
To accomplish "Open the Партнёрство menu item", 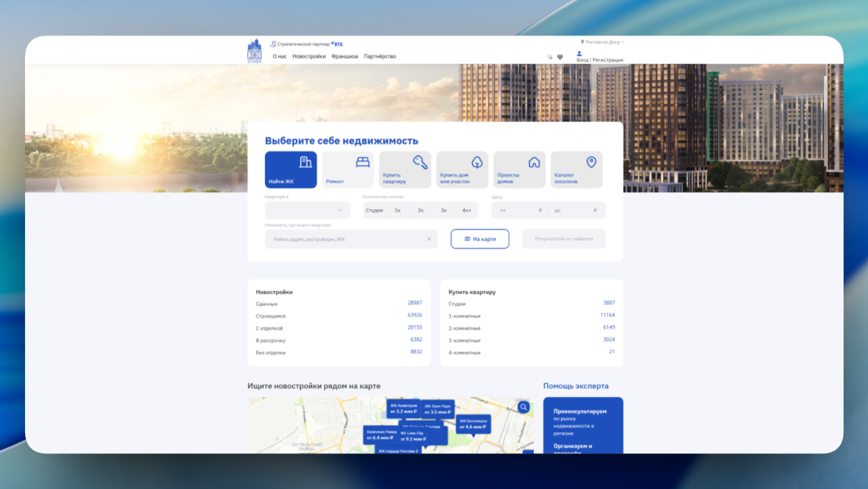I will pos(380,57).
